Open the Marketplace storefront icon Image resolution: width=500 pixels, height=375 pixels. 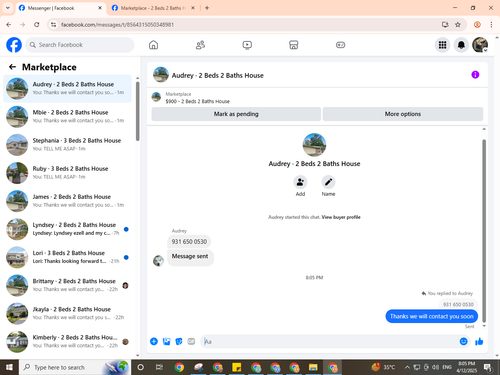coord(294,45)
